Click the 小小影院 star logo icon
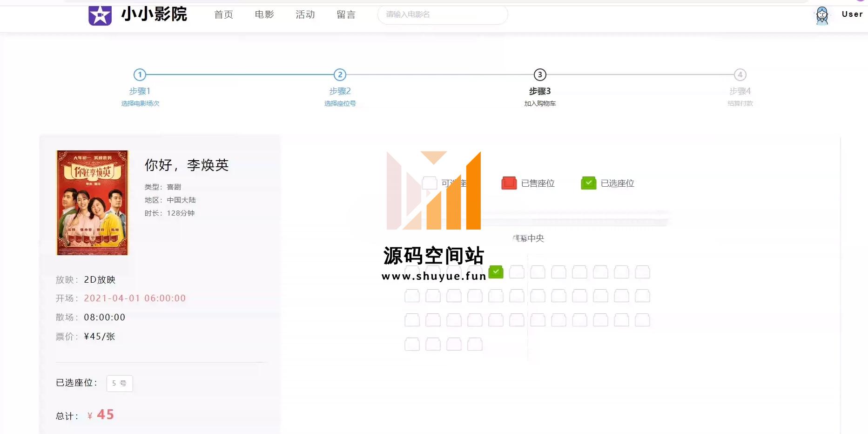The image size is (868, 434). click(100, 15)
